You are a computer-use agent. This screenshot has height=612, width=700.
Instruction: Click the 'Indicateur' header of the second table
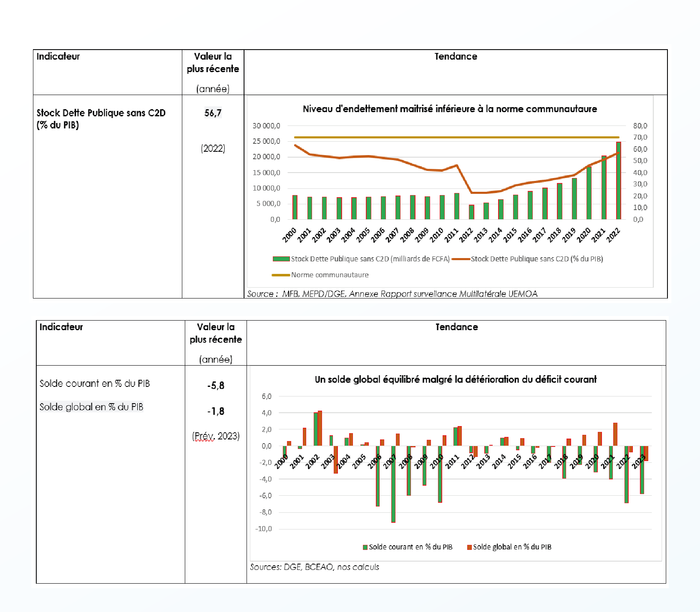click(x=61, y=327)
